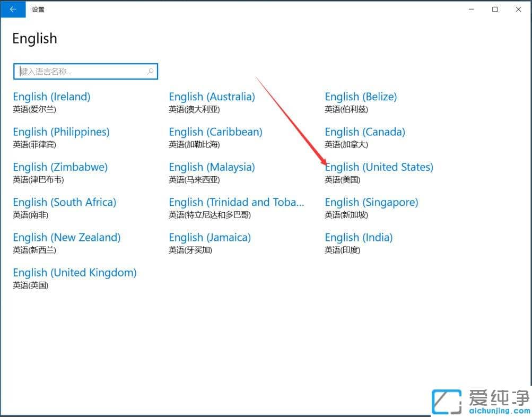This screenshot has height=417, width=532.
Task: Click the back arrow button
Action: pyautogui.click(x=13, y=9)
